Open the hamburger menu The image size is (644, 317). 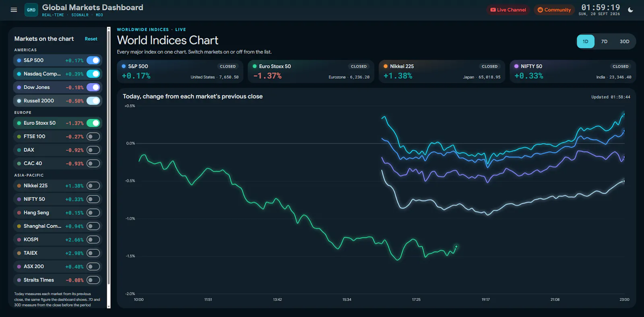click(x=14, y=10)
